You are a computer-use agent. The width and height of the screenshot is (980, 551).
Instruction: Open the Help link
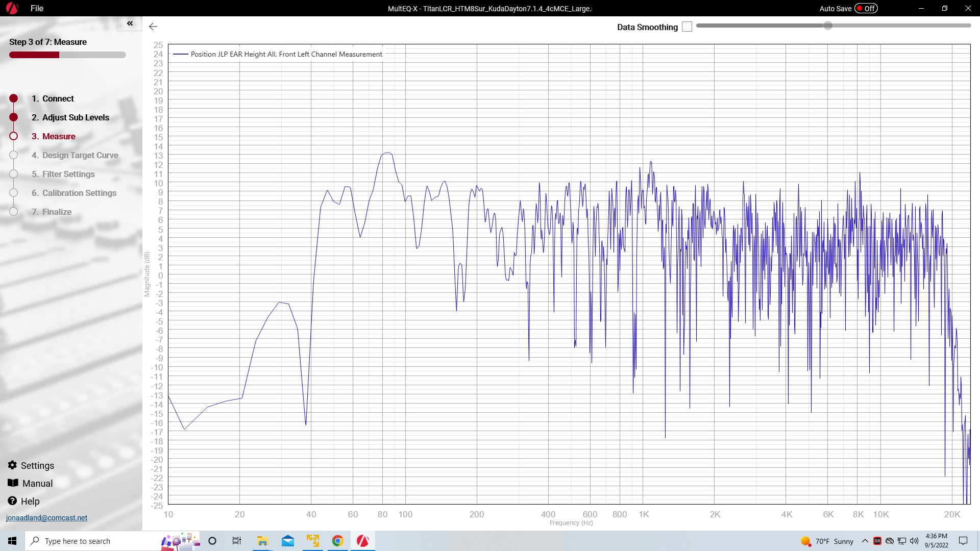(x=30, y=502)
